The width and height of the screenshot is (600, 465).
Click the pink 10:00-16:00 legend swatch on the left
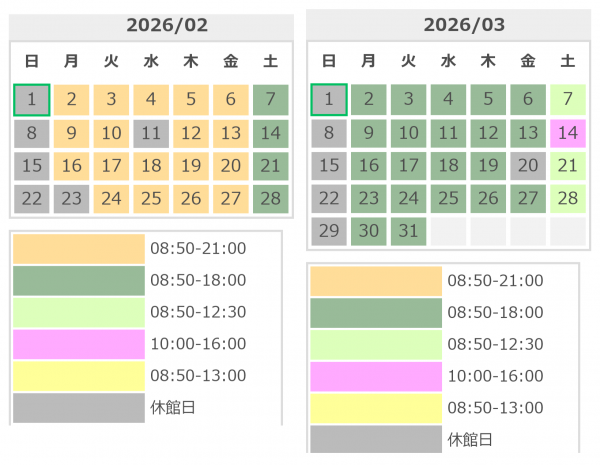(x=78, y=344)
